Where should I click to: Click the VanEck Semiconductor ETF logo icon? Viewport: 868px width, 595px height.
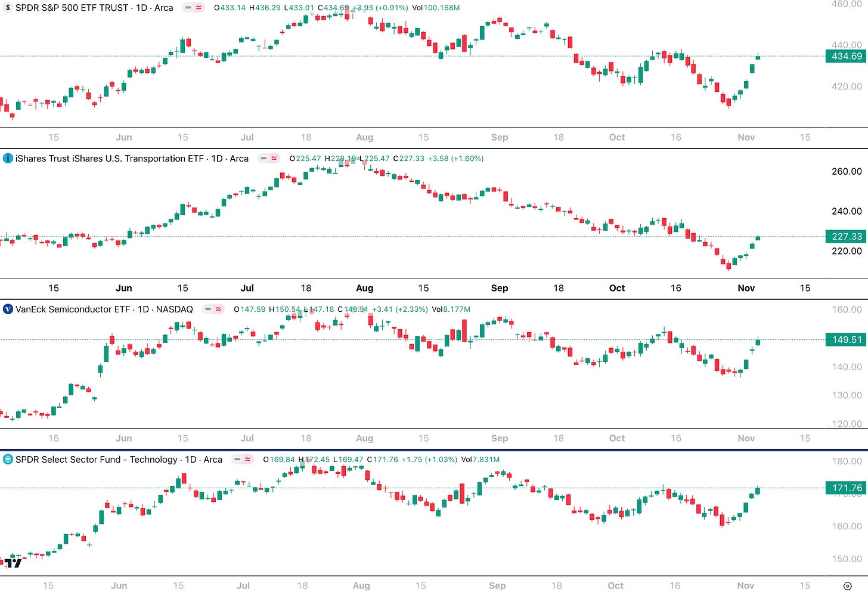click(8, 309)
